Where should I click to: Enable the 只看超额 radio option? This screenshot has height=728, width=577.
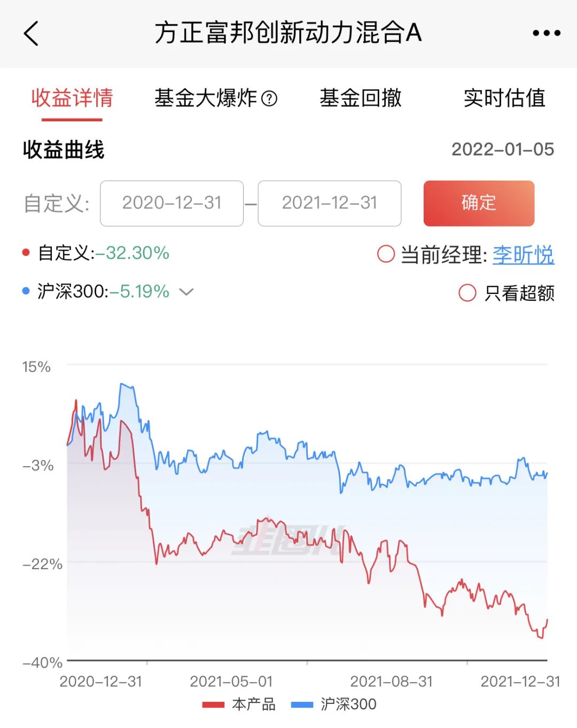[467, 292]
